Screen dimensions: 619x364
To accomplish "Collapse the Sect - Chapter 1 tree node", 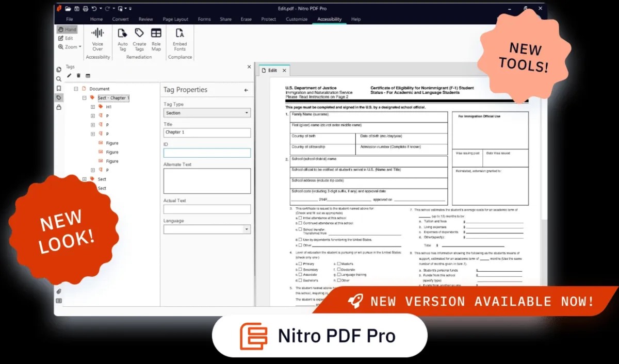I will pyautogui.click(x=84, y=97).
